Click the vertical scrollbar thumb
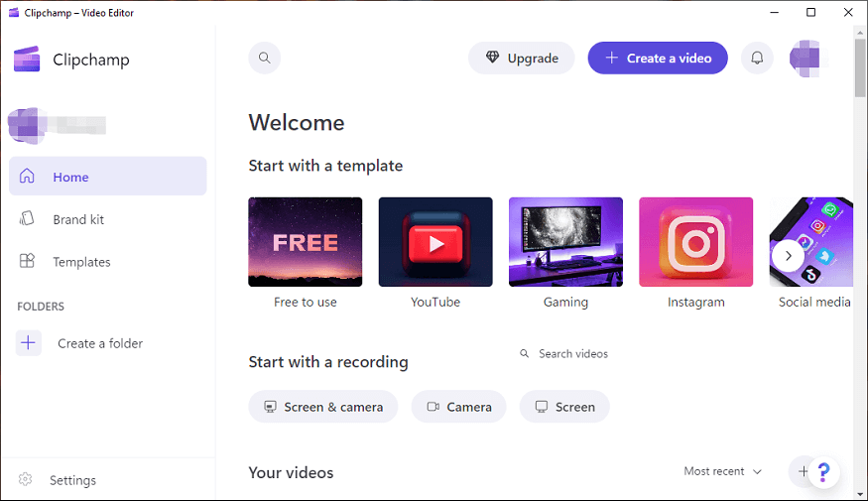Viewport: 868px width, 501px height. click(860, 67)
